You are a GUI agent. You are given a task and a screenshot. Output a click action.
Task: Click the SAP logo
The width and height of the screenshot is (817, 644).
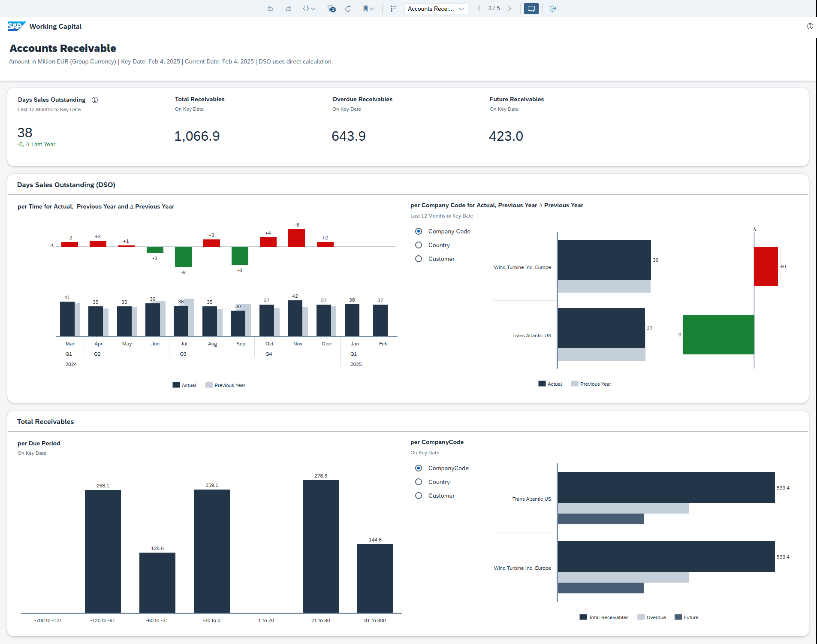[16, 26]
